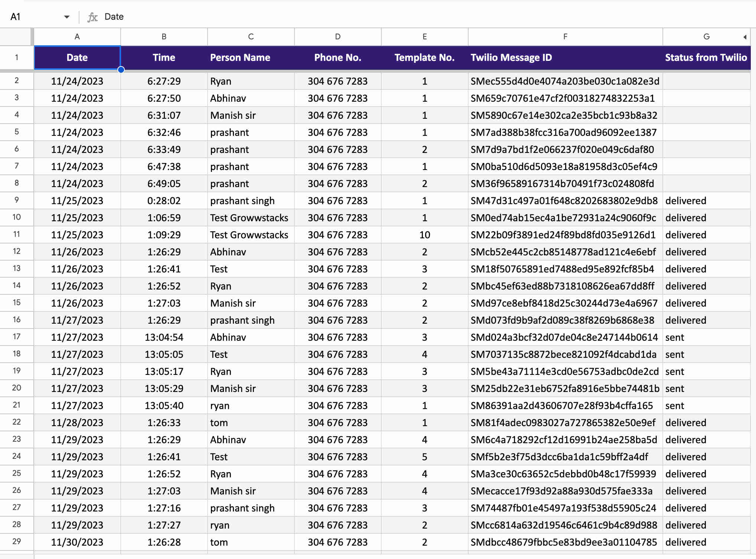Select the Phone No. header cell

click(338, 58)
